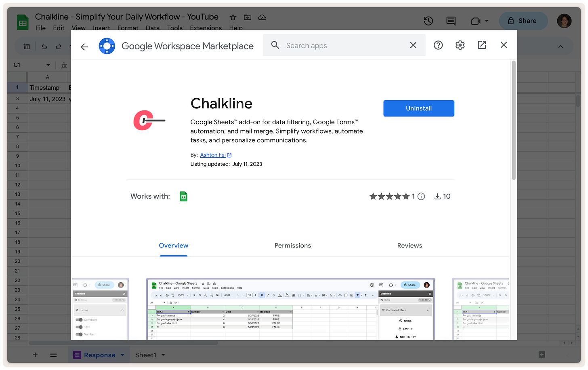Click the Explore icon bottom right

tap(542, 355)
